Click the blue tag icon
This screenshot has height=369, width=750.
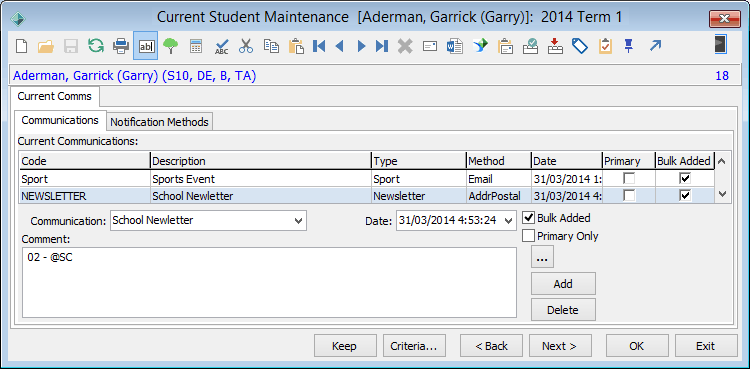point(579,46)
